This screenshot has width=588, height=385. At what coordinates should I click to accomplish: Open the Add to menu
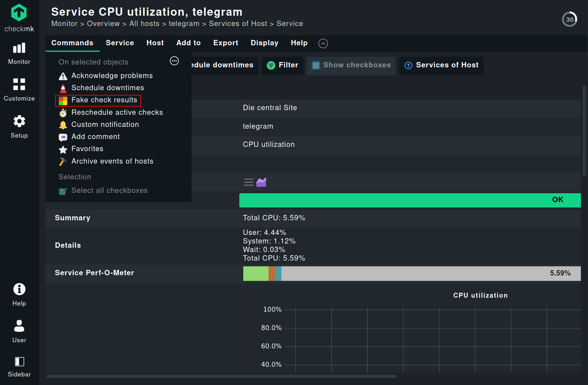click(x=189, y=43)
